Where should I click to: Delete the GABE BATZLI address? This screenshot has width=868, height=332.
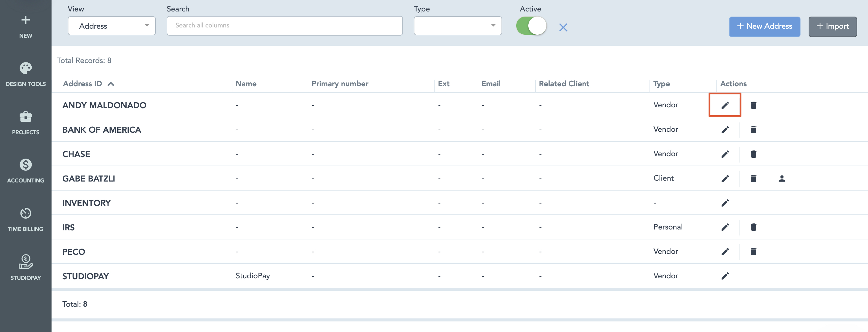click(x=753, y=179)
